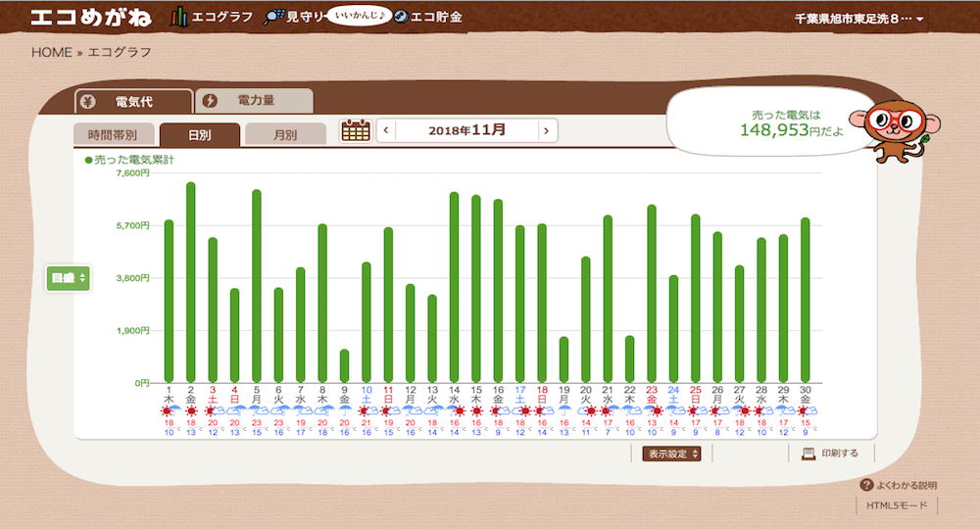This screenshot has height=529, width=980.
Task: Click the weather icon under day 19
Action: tap(563, 410)
